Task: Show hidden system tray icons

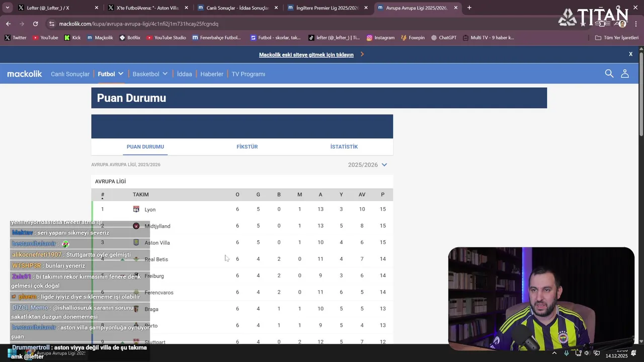Action: tap(554, 353)
